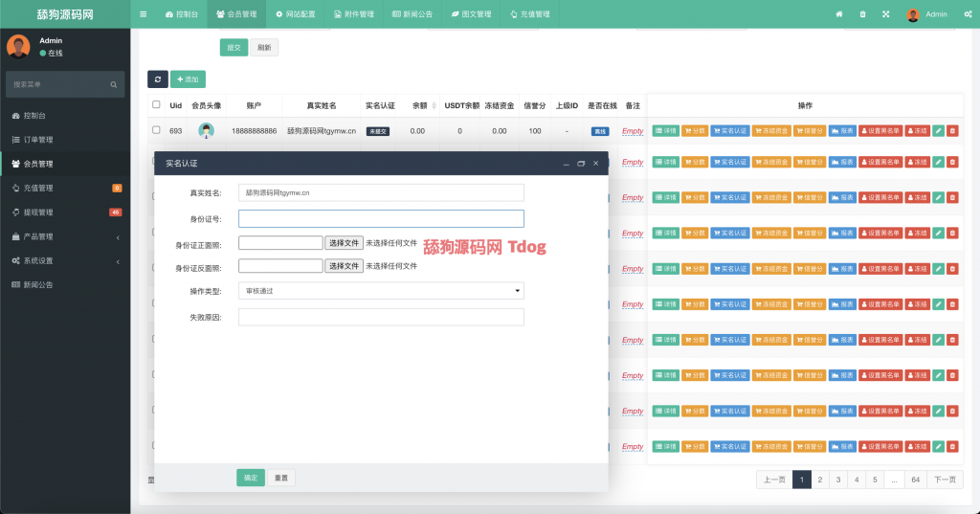
Task: Open the 操作类型 dropdown showing 审核通过
Action: [x=381, y=290]
